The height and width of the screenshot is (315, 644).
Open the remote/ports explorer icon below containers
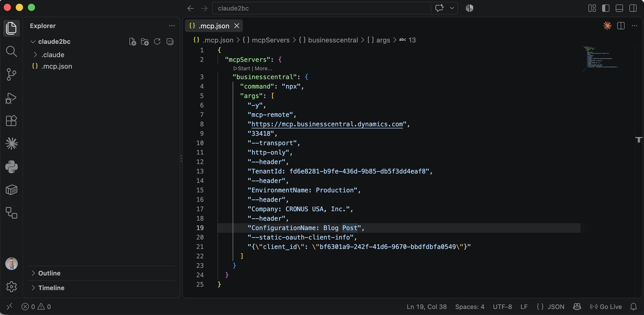coord(11,213)
